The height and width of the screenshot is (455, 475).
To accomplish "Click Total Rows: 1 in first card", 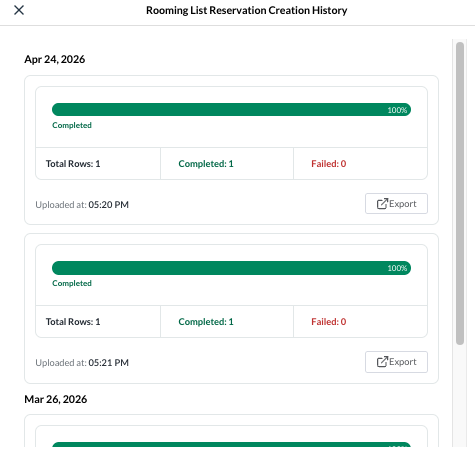I will pyautogui.click(x=73, y=164).
